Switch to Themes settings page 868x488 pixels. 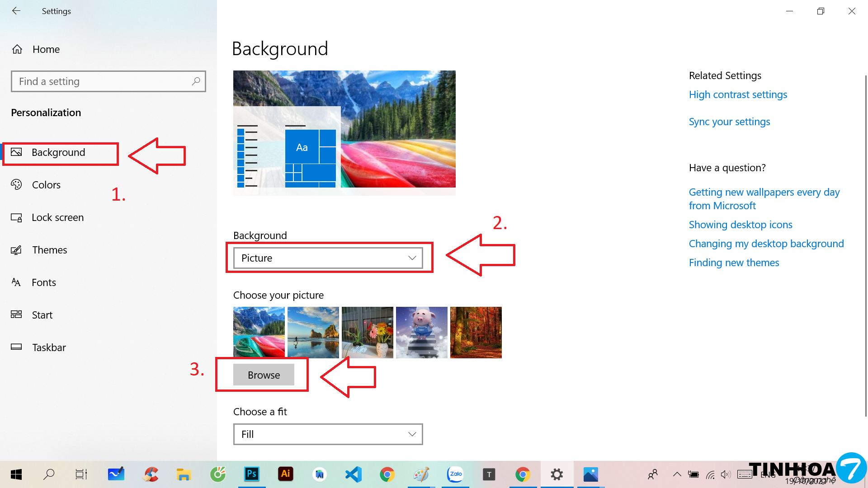[x=49, y=250]
